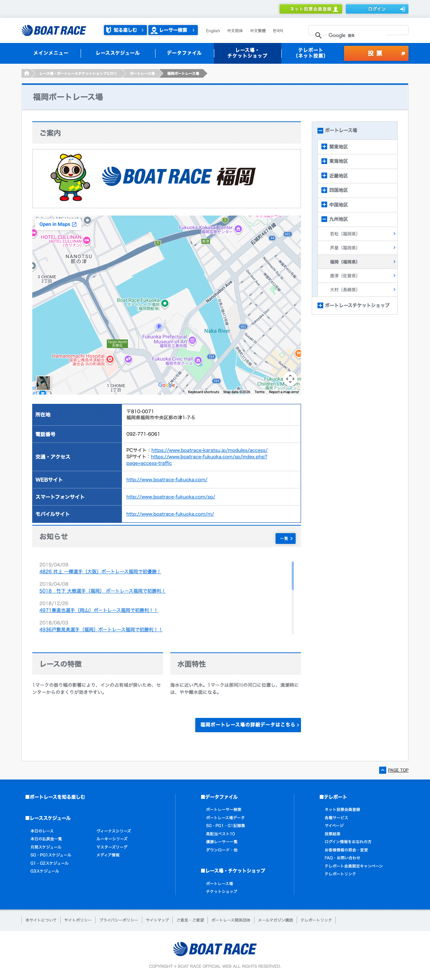430x980 pixels.
Task: Click the breadcrumb home icon
Action: coord(27,73)
